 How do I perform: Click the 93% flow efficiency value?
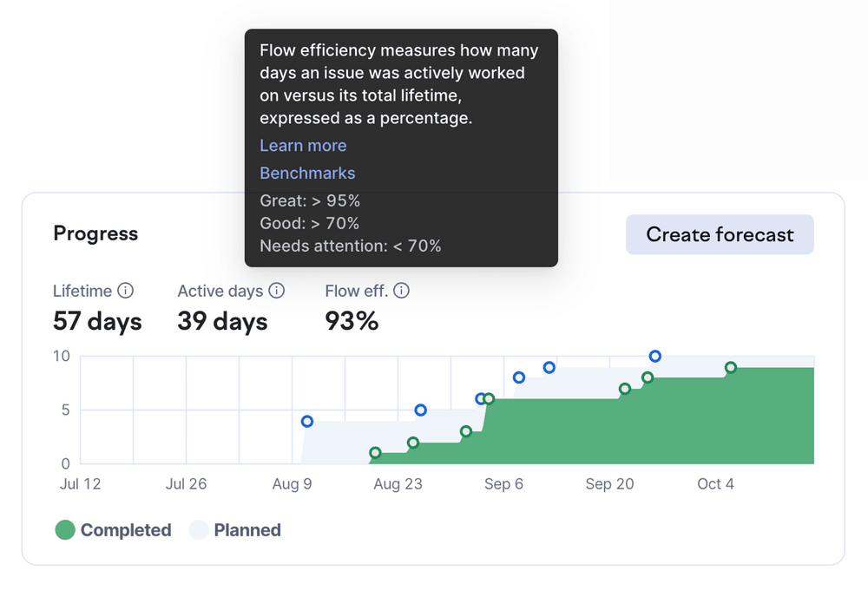point(352,322)
